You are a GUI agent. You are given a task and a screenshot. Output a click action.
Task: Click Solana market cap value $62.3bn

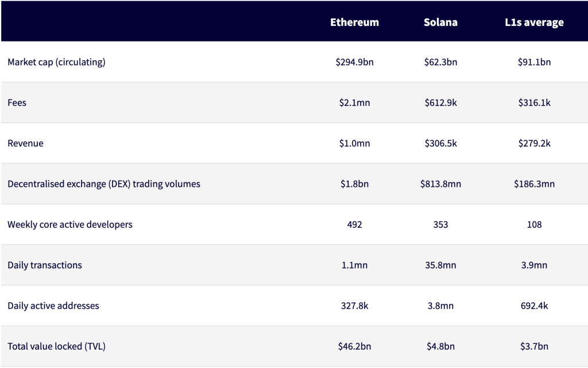pyautogui.click(x=440, y=62)
